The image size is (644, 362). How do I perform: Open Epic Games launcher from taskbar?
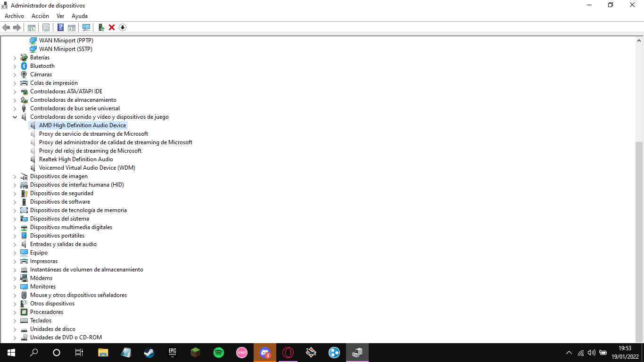coord(172,352)
